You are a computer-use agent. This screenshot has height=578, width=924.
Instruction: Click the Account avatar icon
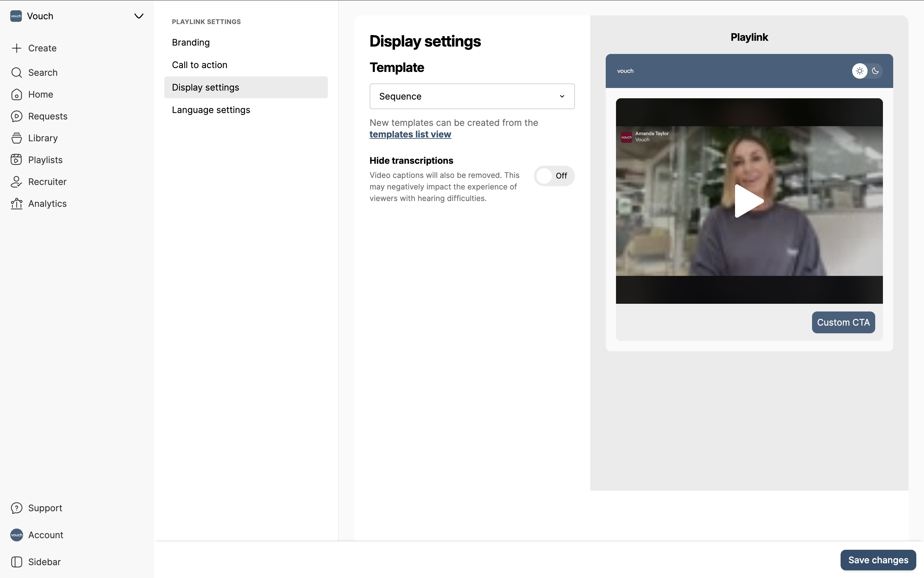(x=16, y=535)
